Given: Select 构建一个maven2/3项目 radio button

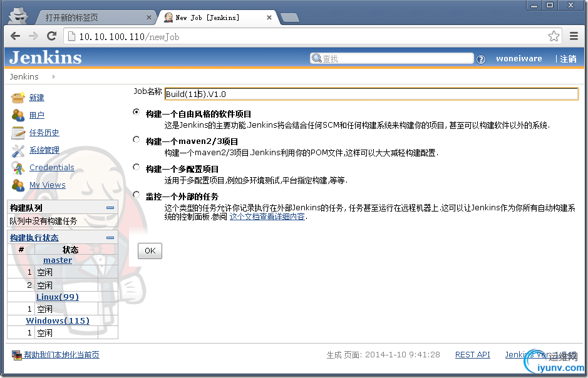Looking at the screenshot, I should pos(137,140).
